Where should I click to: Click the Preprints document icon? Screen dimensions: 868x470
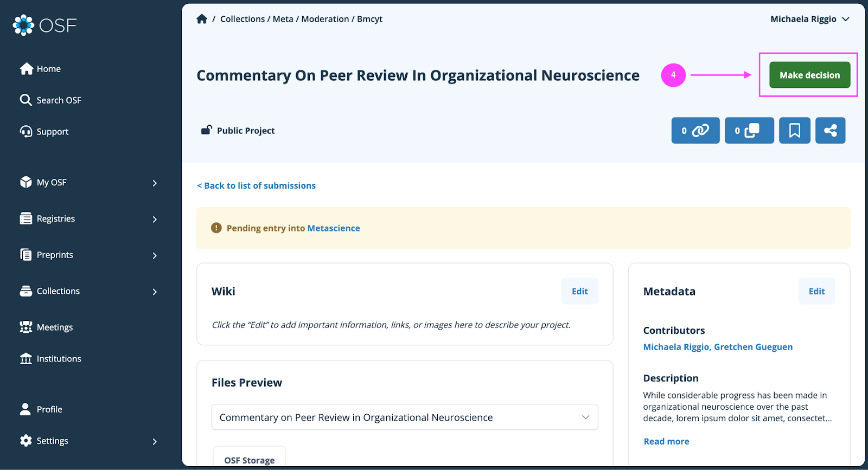point(25,255)
